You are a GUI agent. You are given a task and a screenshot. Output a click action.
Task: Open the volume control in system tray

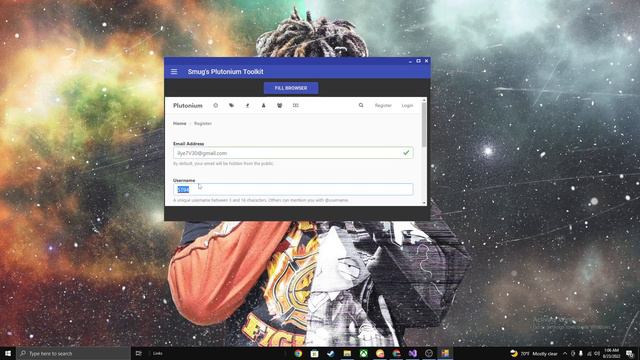[x=597, y=353]
